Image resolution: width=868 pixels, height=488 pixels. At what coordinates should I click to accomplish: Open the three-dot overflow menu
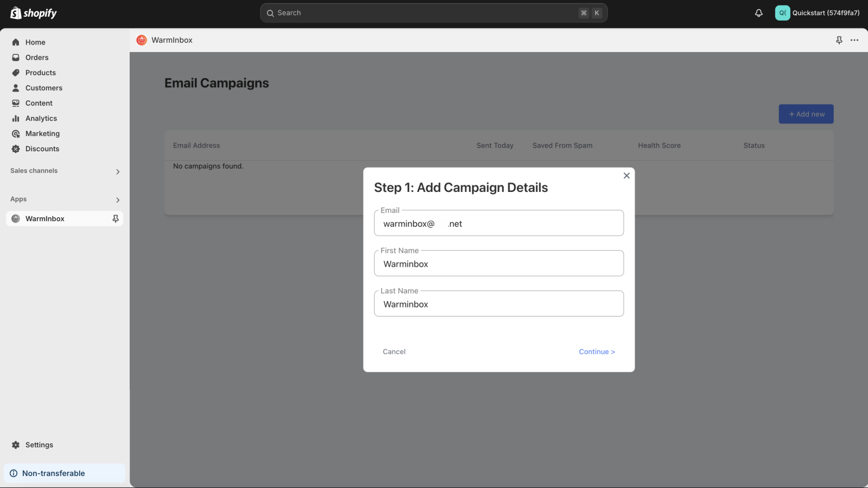(x=855, y=40)
